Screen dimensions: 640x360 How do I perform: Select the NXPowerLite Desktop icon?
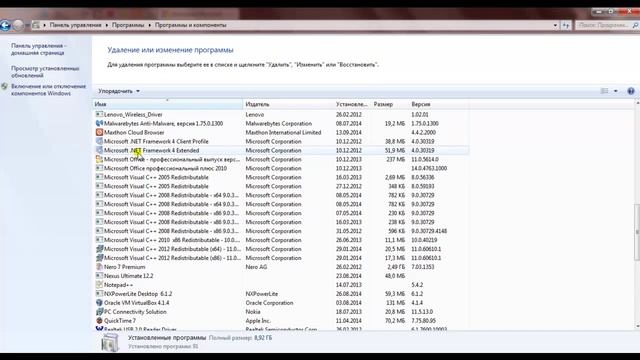pyautogui.click(x=99, y=294)
